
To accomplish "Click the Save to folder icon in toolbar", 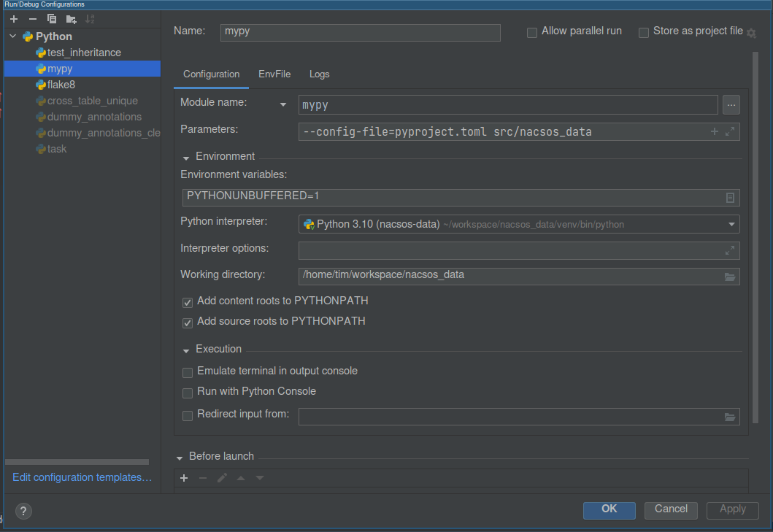I will [71, 19].
